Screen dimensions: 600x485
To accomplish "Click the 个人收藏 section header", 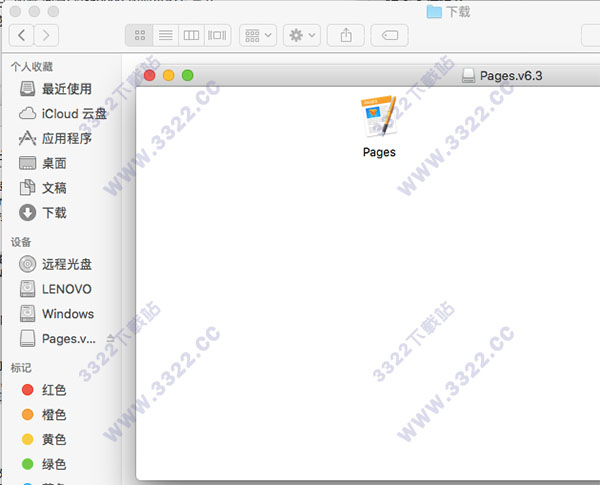I will click(32, 67).
